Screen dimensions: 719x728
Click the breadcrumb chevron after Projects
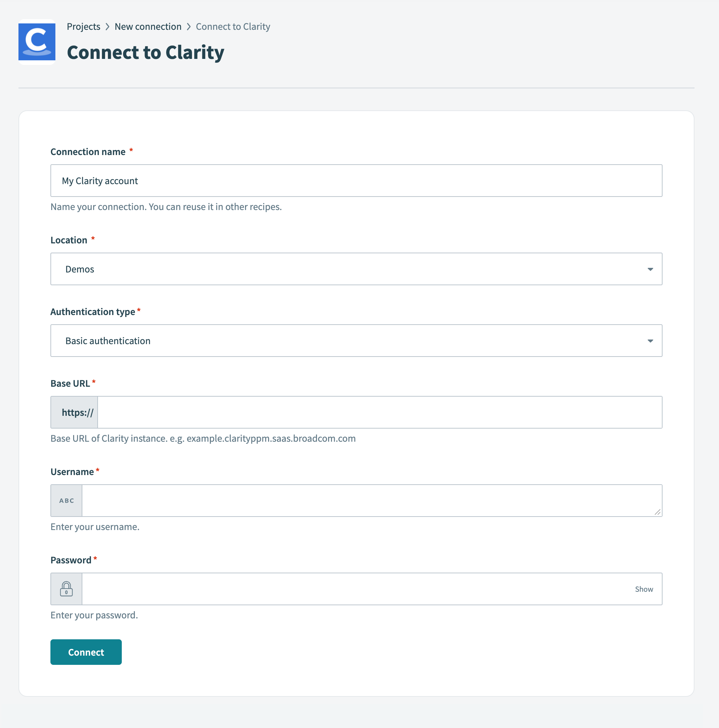coord(108,26)
